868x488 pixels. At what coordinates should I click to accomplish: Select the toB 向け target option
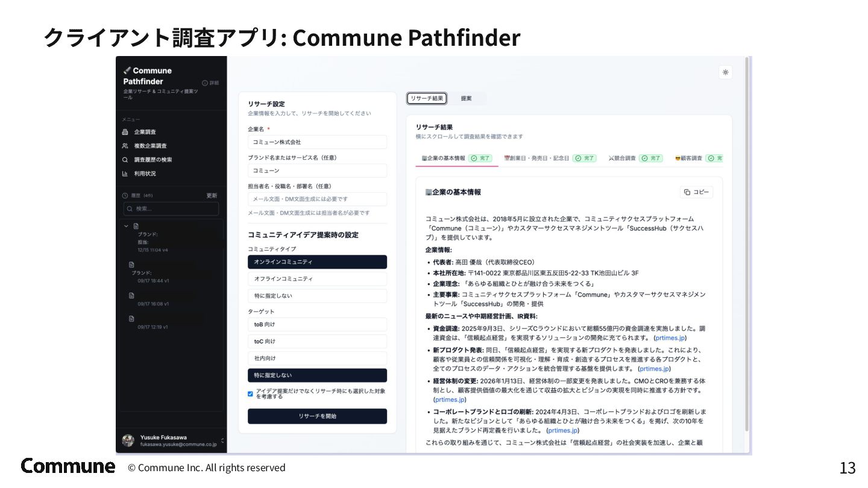click(317, 324)
